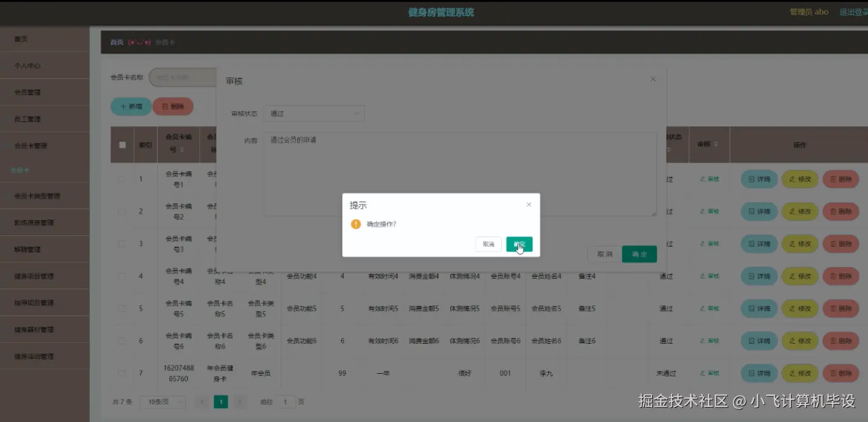Open the 10条/页 page size dropdown
Image resolution: width=868 pixels, height=422 pixels.
tap(162, 402)
